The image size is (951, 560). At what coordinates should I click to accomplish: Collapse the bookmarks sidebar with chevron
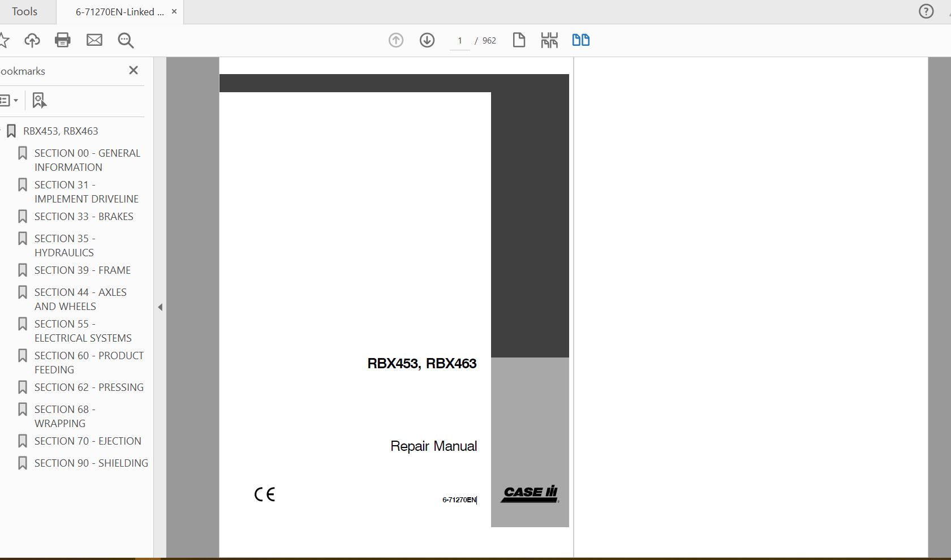[161, 307]
